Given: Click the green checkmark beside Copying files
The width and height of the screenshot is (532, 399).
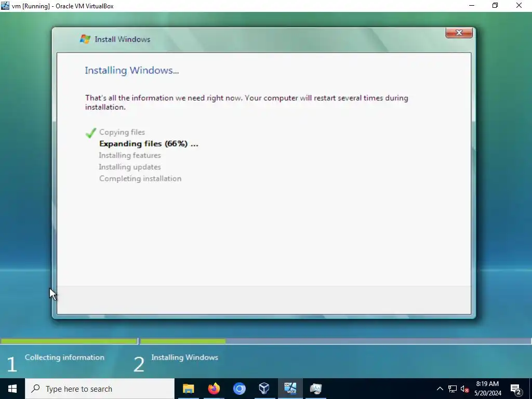Looking at the screenshot, I should (x=90, y=132).
